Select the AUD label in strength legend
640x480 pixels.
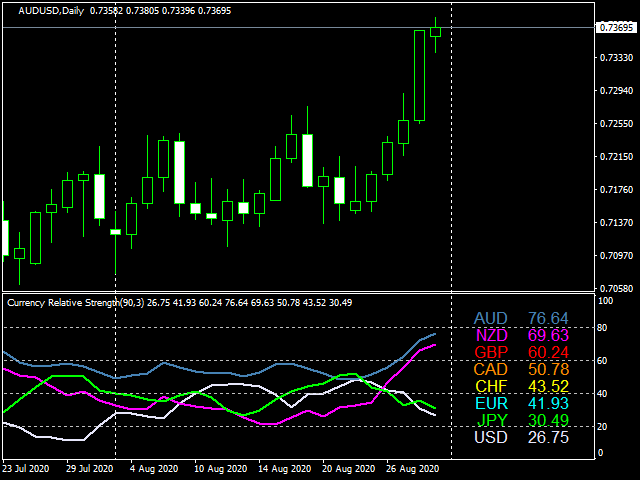[x=491, y=319]
